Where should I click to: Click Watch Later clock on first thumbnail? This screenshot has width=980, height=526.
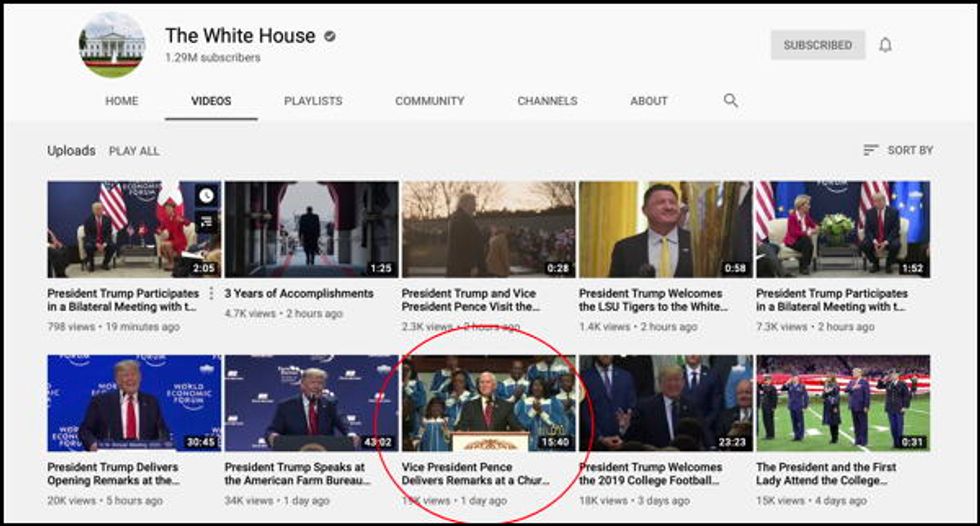[206, 196]
